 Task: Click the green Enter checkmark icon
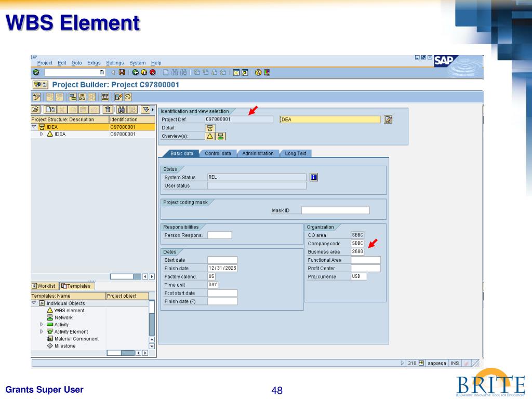point(36,72)
